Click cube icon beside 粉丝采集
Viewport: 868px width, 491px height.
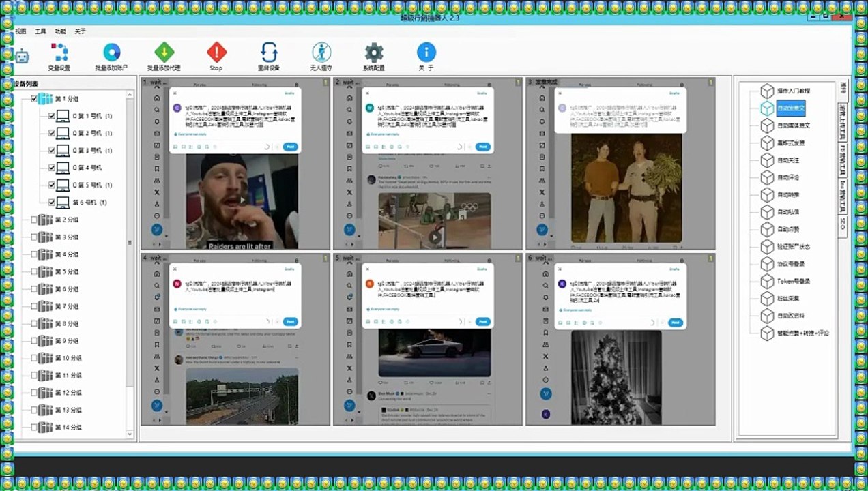(768, 299)
